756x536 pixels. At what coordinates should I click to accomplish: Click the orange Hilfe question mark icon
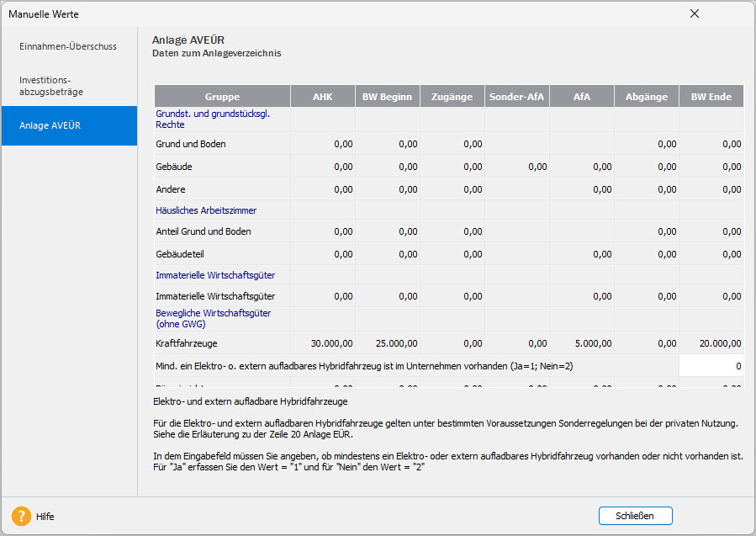coord(21,516)
